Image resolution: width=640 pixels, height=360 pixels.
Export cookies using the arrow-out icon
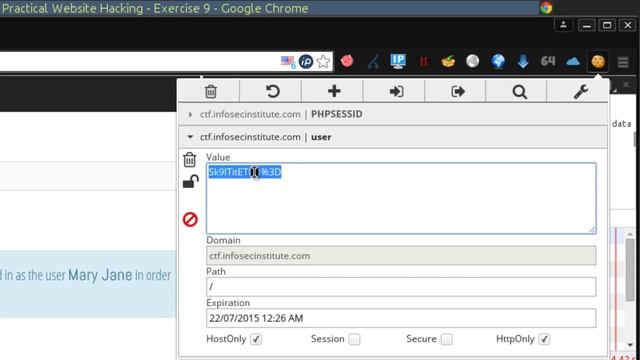(458, 91)
